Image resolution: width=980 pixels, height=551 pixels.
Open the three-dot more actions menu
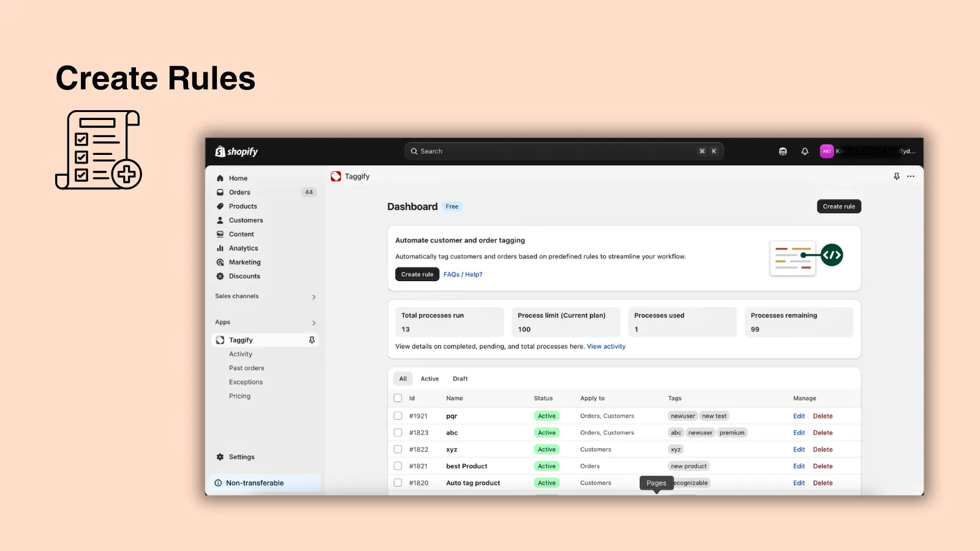[x=911, y=176]
